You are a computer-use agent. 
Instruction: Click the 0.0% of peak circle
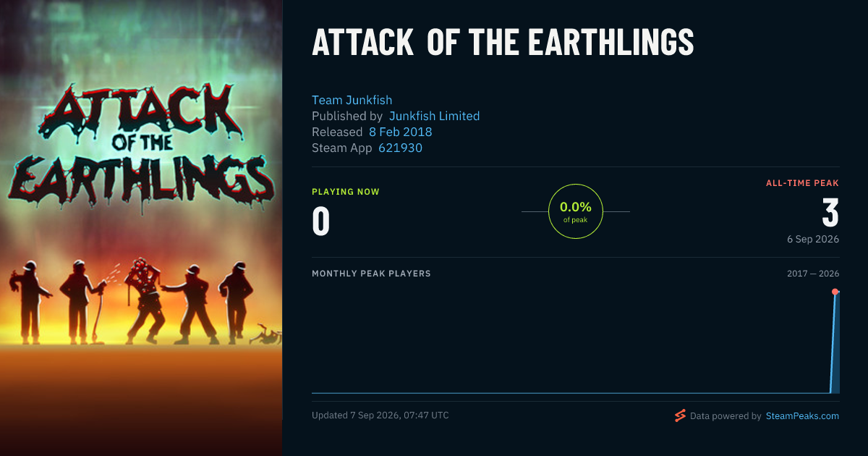[x=576, y=211]
